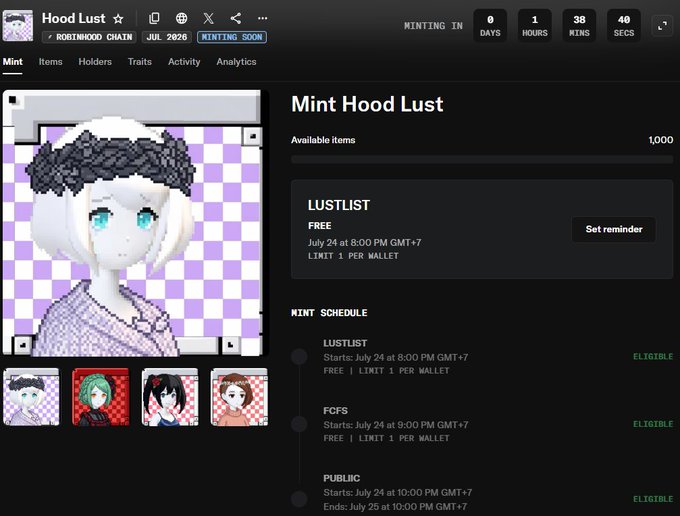This screenshot has height=516, width=680.
Task: Click the FCFS schedule stage title
Action: pyautogui.click(x=335, y=410)
